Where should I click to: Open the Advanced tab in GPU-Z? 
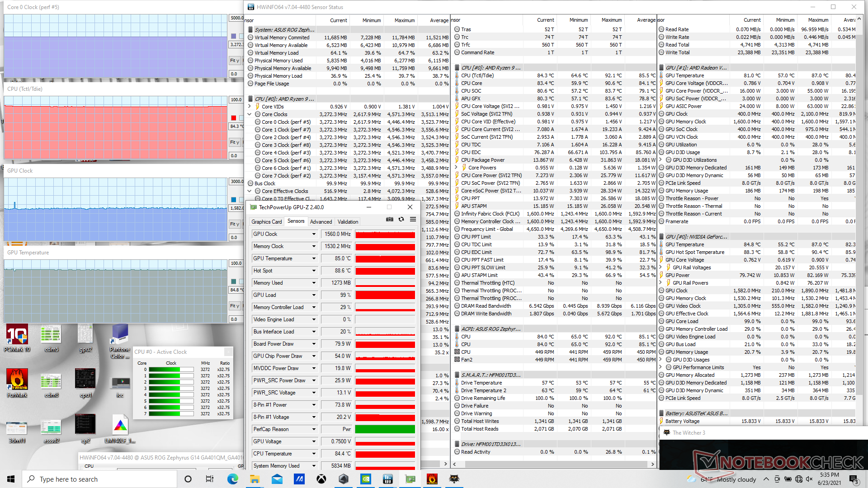[x=321, y=221]
